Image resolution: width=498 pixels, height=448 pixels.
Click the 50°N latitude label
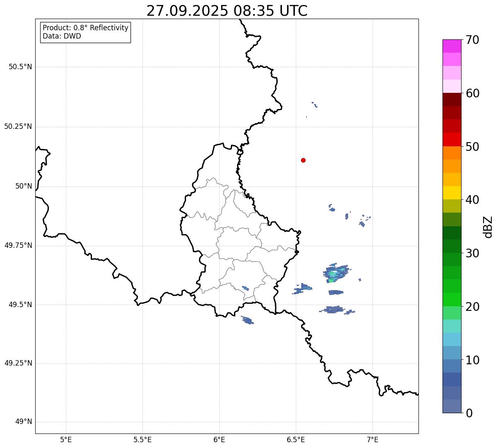point(24,186)
